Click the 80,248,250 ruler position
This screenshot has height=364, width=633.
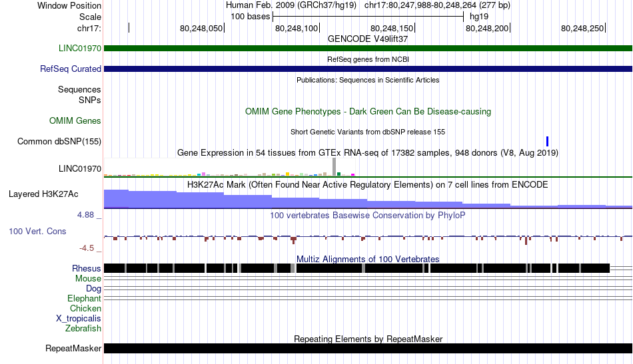(x=582, y=28)
